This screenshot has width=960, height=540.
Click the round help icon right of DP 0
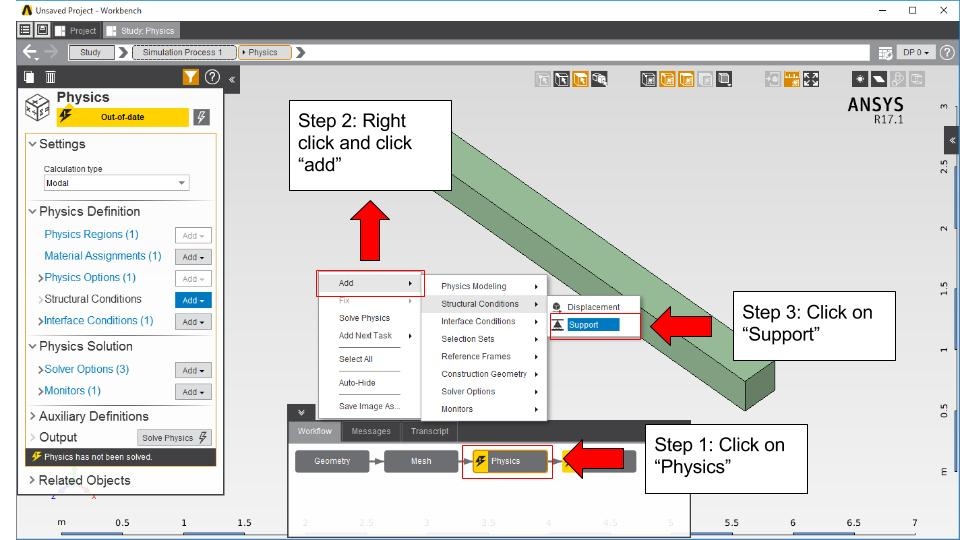[x=947, y=53]
